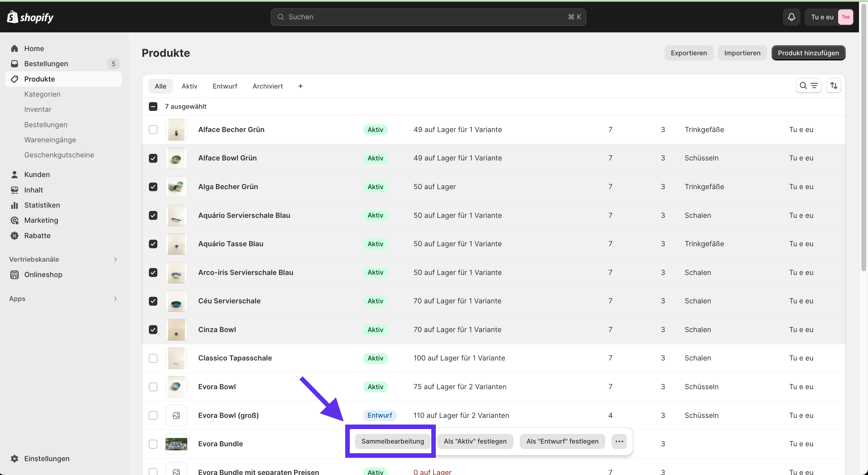
Task: Toggle checkbox for Alface Becher Grün
Action: 154,129
